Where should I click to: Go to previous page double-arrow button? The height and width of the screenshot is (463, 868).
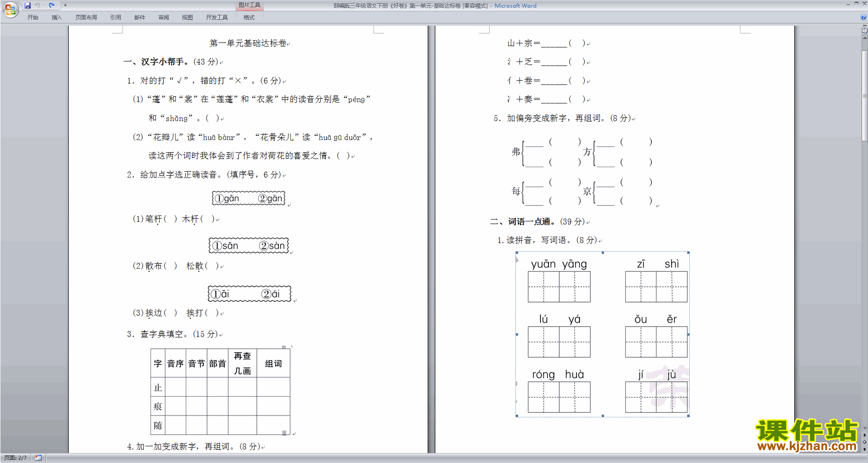(864, 435)
